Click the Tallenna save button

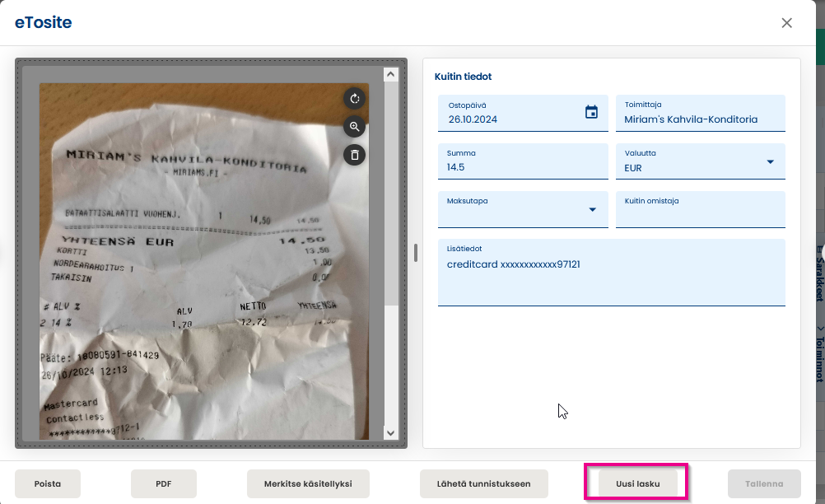[765, 483]
